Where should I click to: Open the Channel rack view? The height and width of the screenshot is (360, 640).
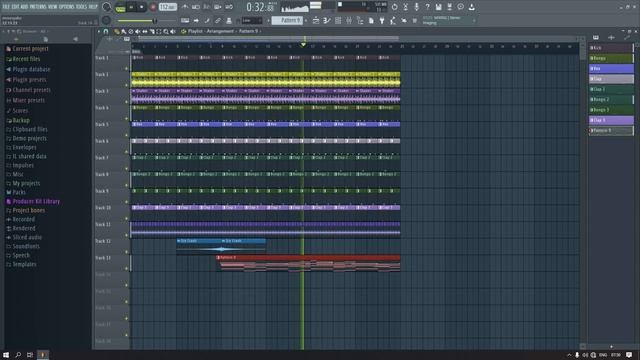(338, 20)
